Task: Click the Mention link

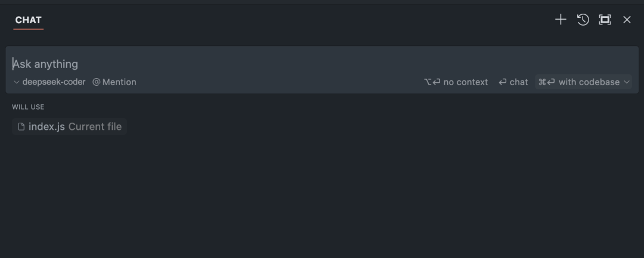Action: [x=119, y=82]
